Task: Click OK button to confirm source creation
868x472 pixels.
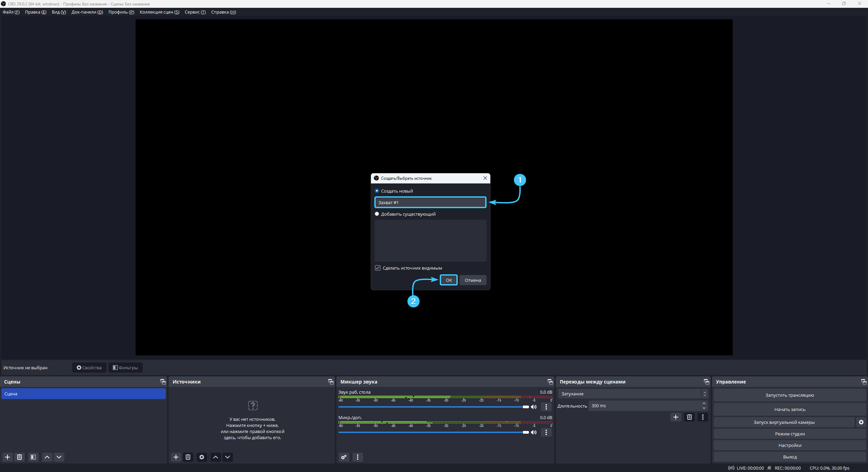Action: [449, 280]
